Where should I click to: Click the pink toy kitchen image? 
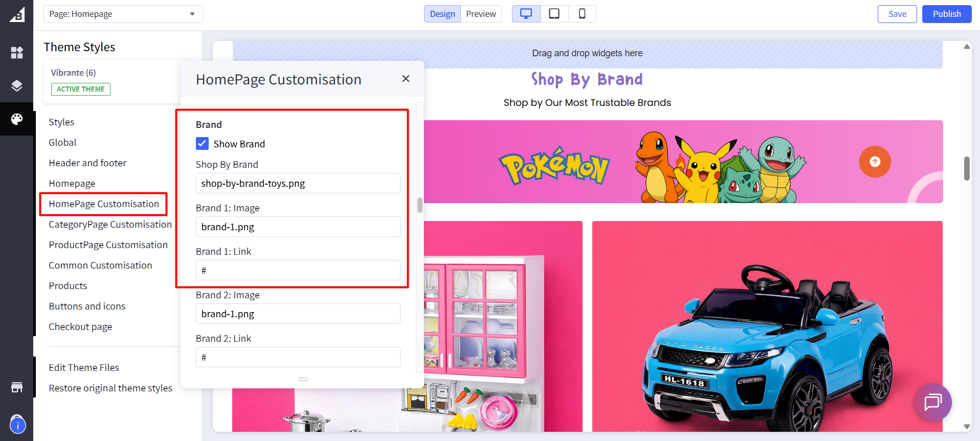503,326
